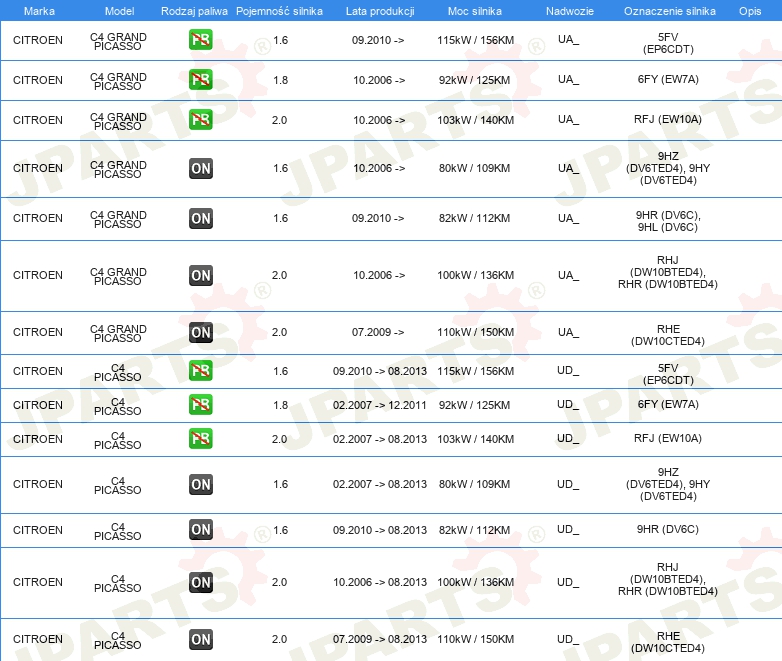Select '07.2009 ->' production date cell
Image resolution: width=782 pixels, height=661 pixels.
378,332
